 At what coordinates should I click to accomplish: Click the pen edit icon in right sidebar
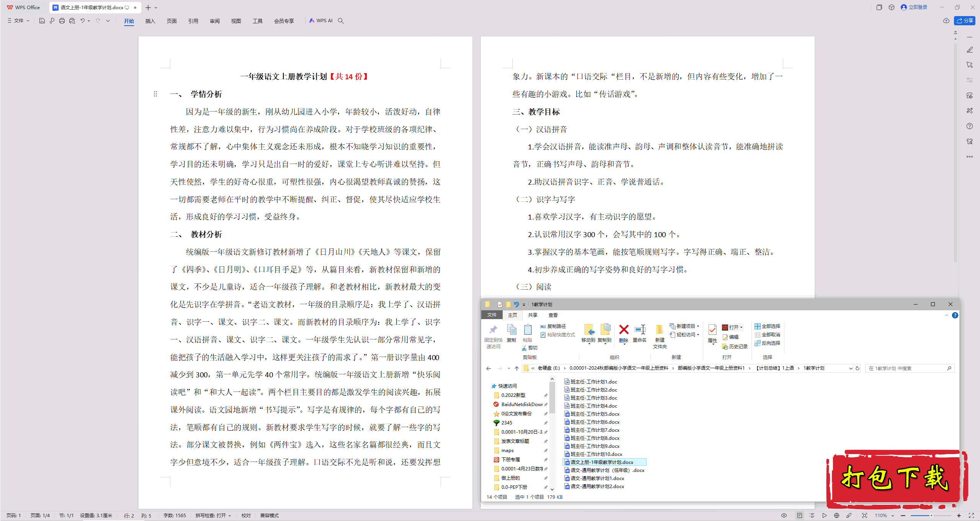[970, 50]
